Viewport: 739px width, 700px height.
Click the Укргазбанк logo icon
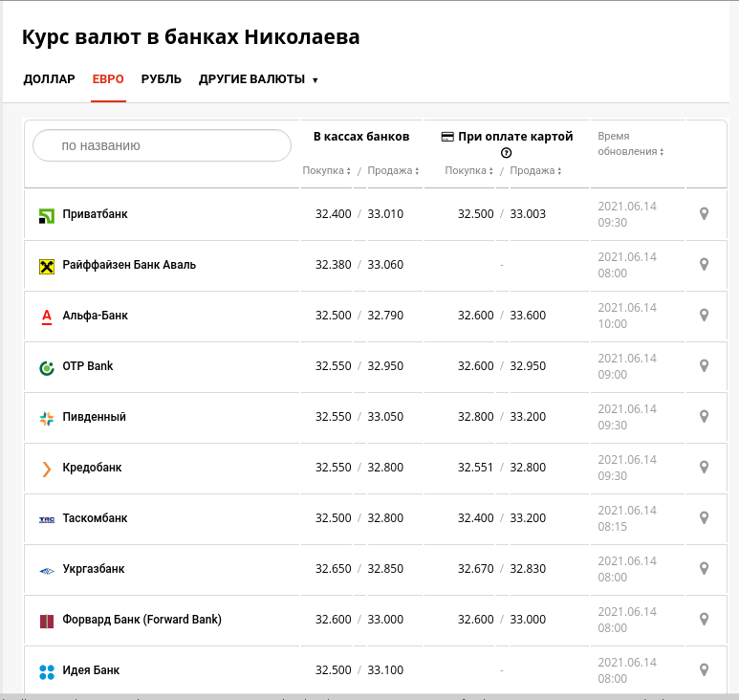click(47, 571)
